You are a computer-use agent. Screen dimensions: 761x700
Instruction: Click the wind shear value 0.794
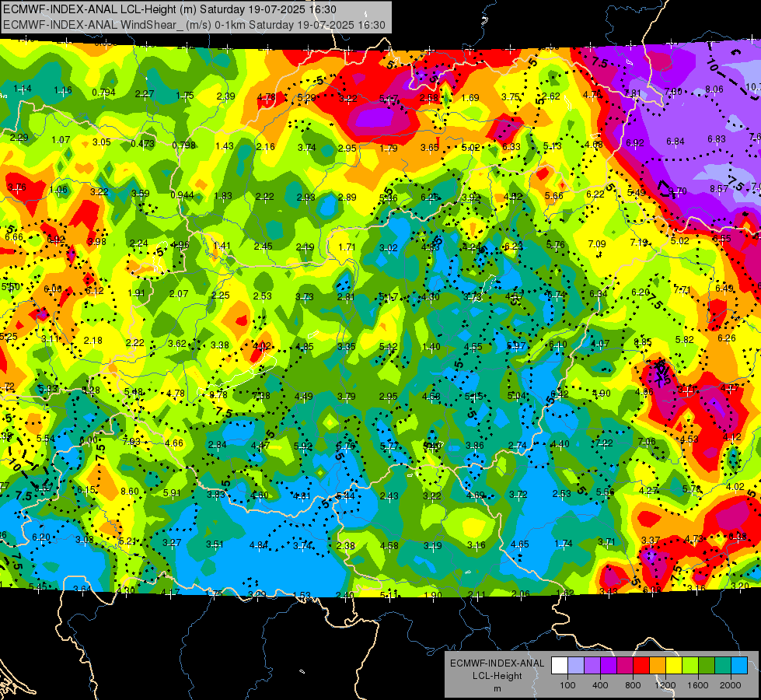pyautogui.click(x=103, y=93)
